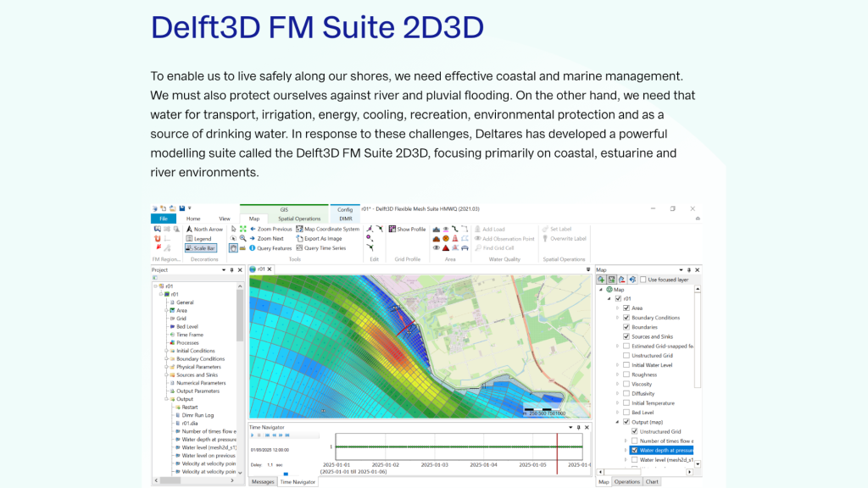Viewport: 868px width, 488px height.
Task: Click Query Features info icon
Action: 253,248
